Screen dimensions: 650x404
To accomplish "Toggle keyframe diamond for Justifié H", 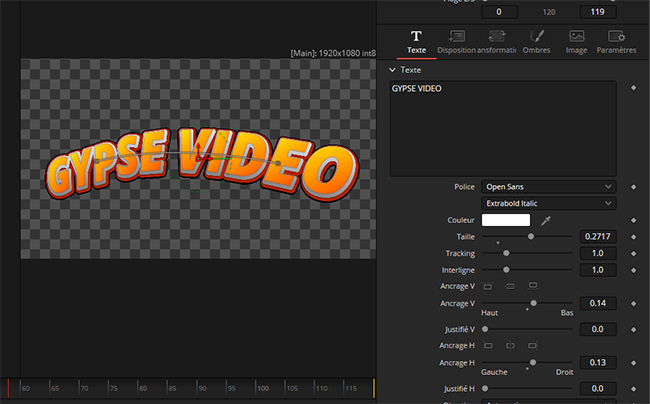I will (633, 389).
